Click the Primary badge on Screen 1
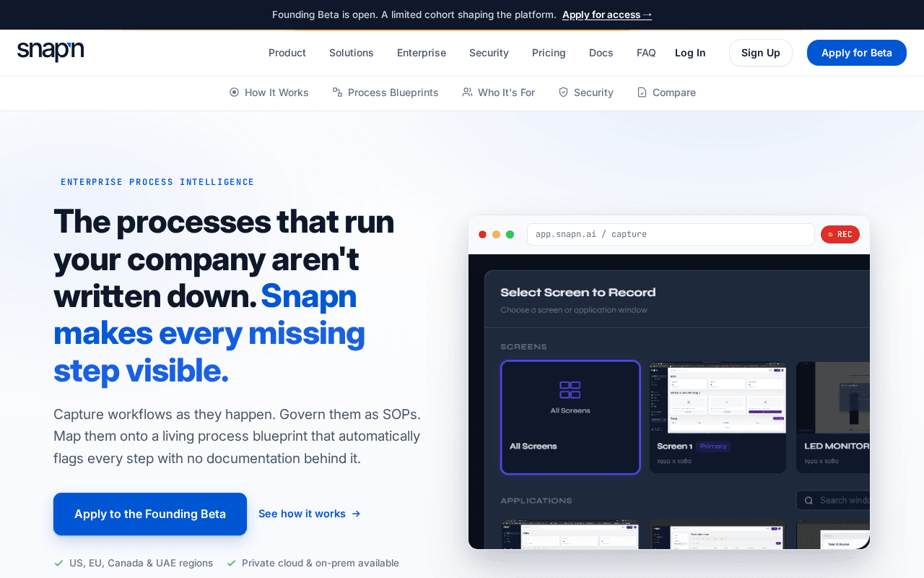The image size is (924, 578). (713, 447)
